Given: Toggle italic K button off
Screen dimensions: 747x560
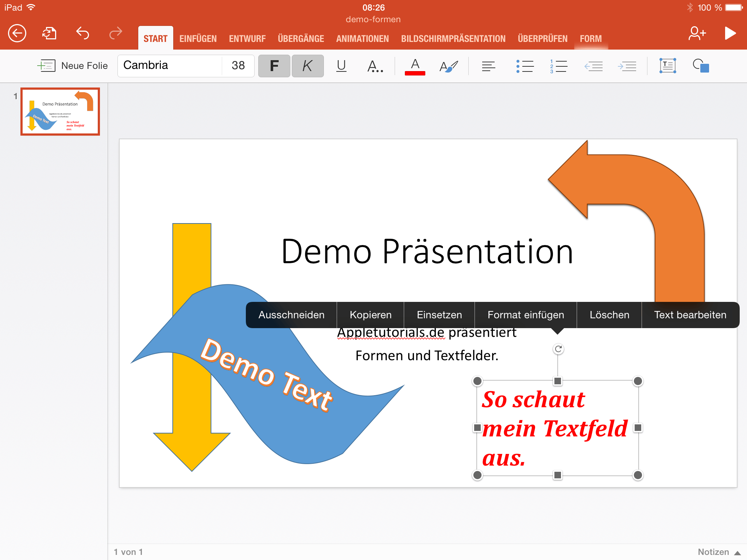Looking at the screenshot, I should click(307, 66).
